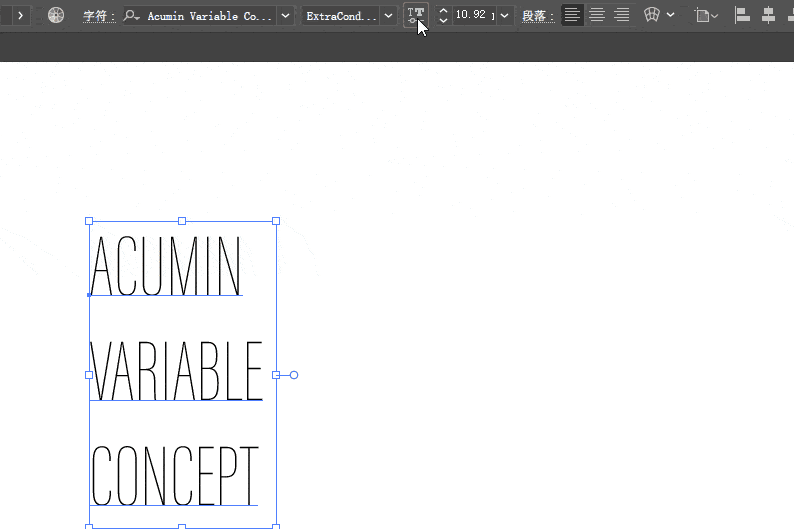
Task: Expand the collapsed control bar arrow
Action: pyautogui.click(x=20, y=15)
